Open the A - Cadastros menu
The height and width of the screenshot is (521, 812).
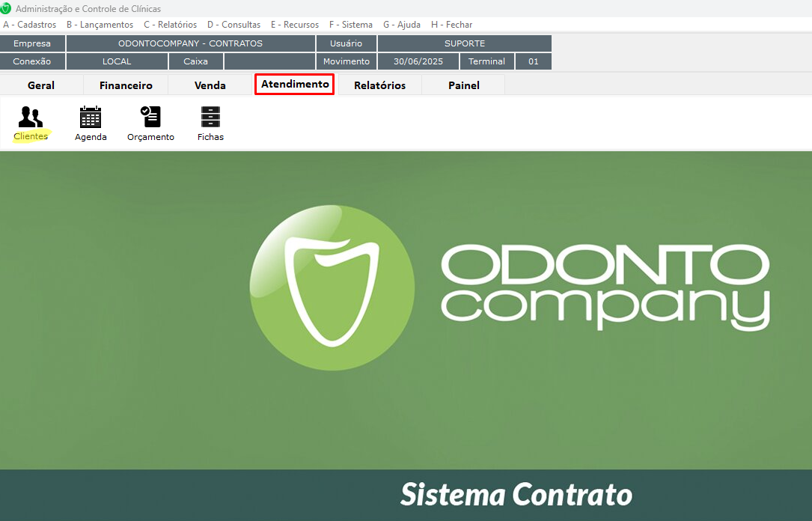click(x=29, y=25)
